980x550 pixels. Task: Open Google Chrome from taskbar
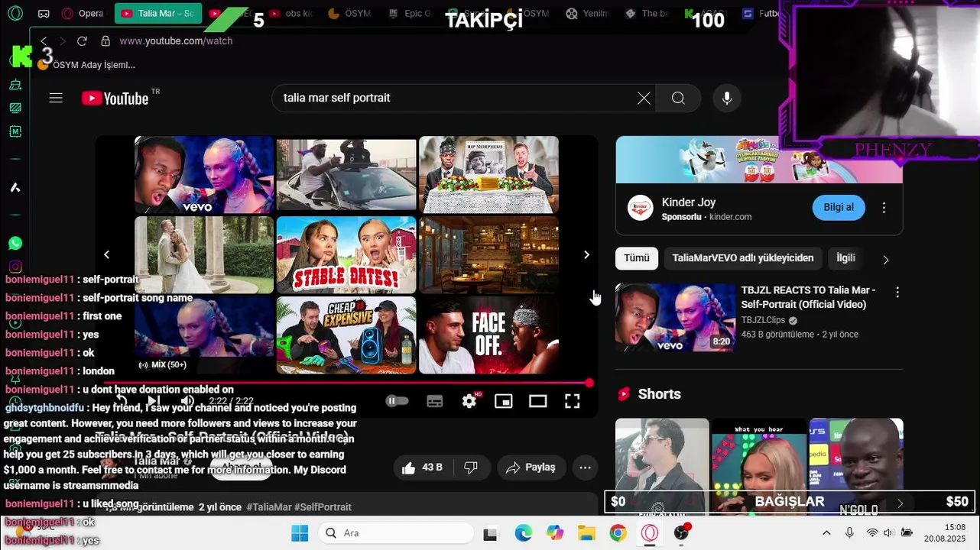[618, 533]
